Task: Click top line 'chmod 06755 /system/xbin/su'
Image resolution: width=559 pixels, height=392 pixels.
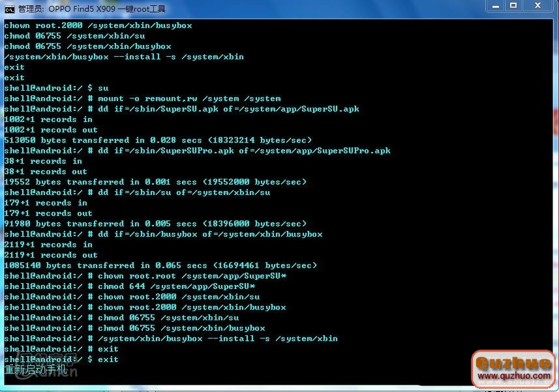Action: click(74, 36)
